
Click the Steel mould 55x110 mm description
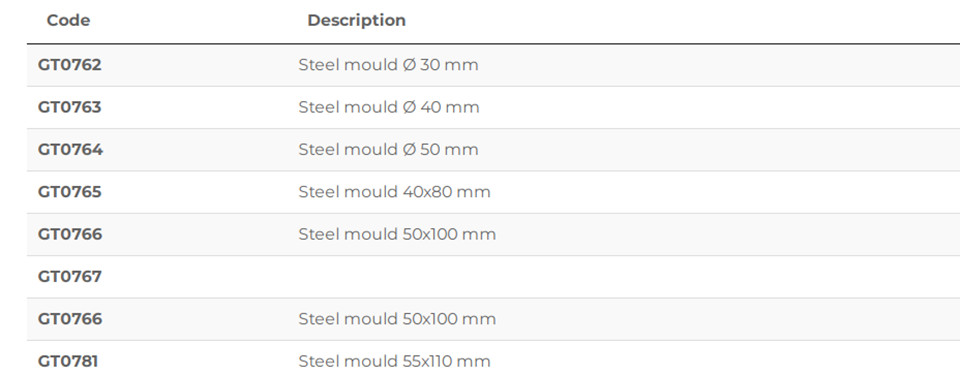[394, 361]
